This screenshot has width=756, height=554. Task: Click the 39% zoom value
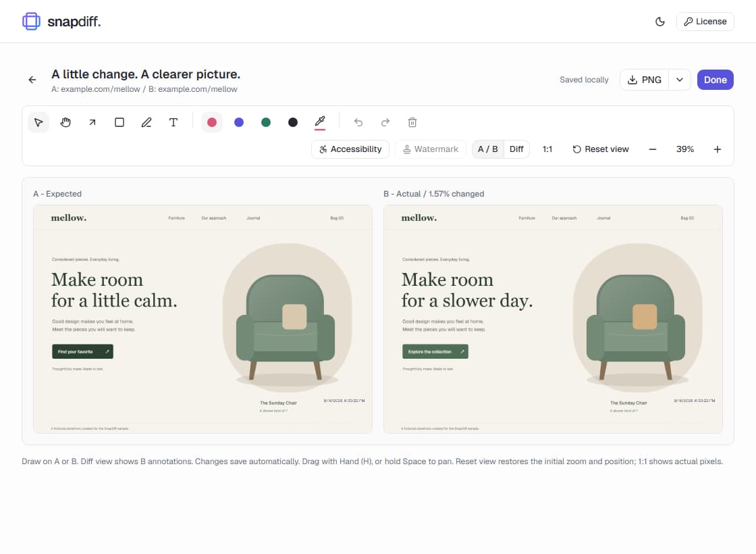(x=684, y=149)
